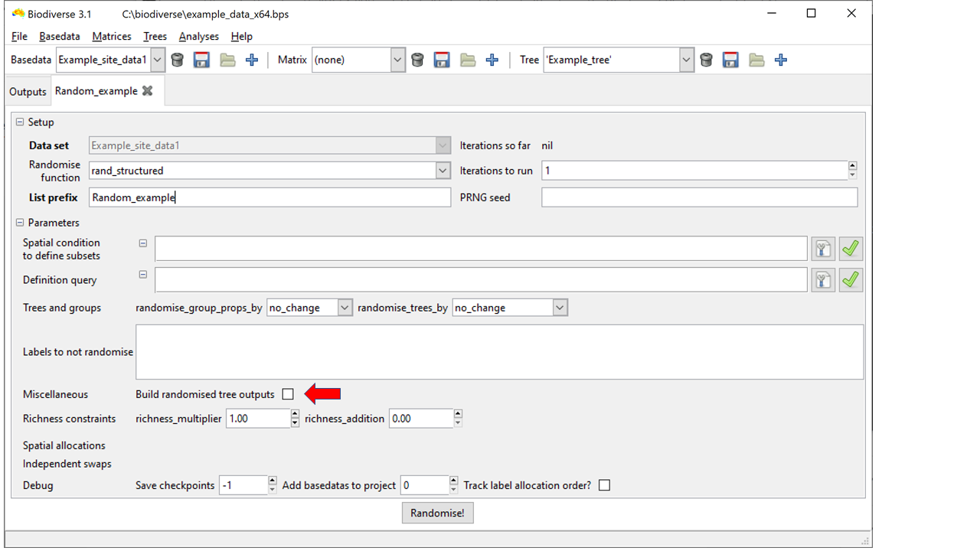Open the Analyses menu
980x551 pixels.
[x=198, y=36]
